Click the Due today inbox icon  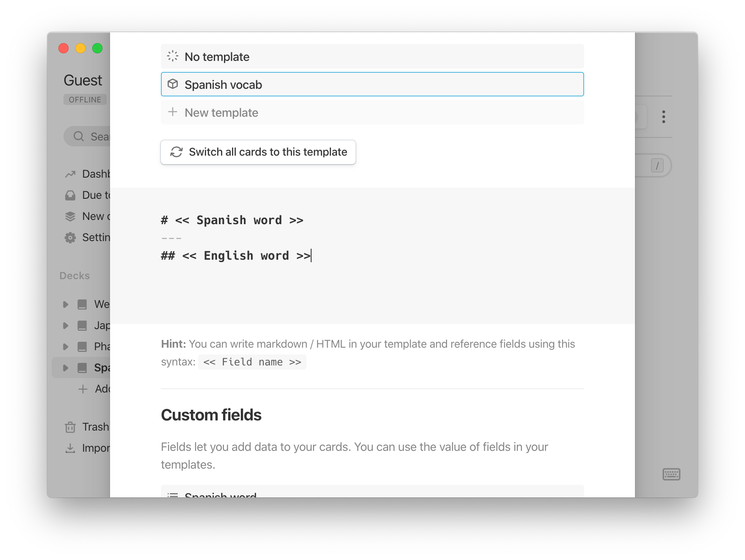click(70, 195)
